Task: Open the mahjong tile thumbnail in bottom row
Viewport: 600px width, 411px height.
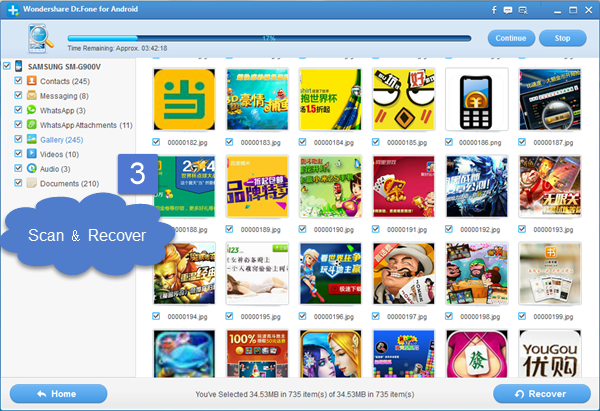Action: pos(477,354)
